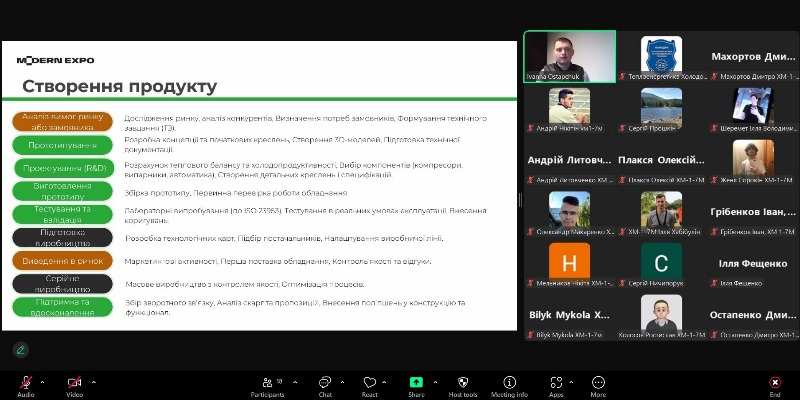Expand the arrow beside React

coord(384,382)
